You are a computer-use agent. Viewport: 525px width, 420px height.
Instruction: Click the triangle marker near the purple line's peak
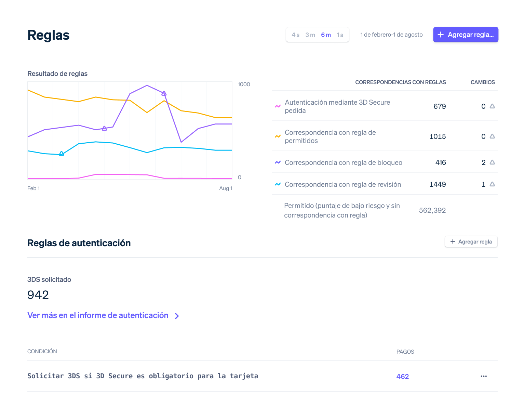(164, 93)
